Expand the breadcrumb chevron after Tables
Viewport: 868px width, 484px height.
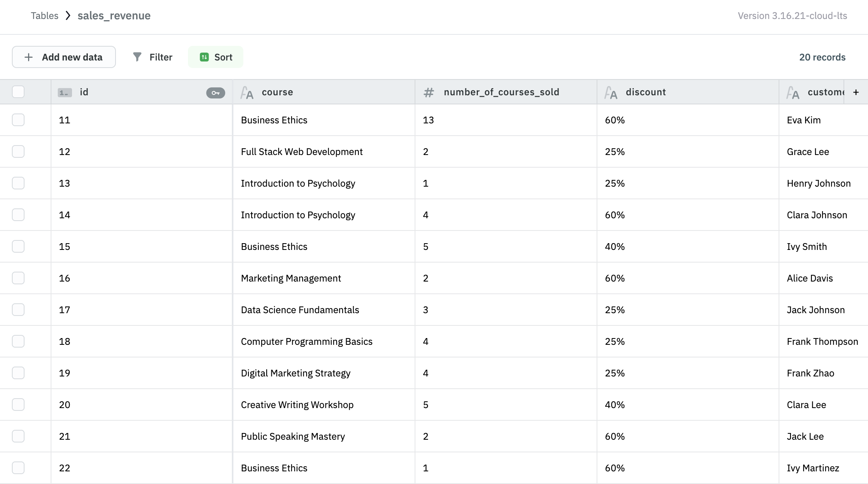pos(68,15)
